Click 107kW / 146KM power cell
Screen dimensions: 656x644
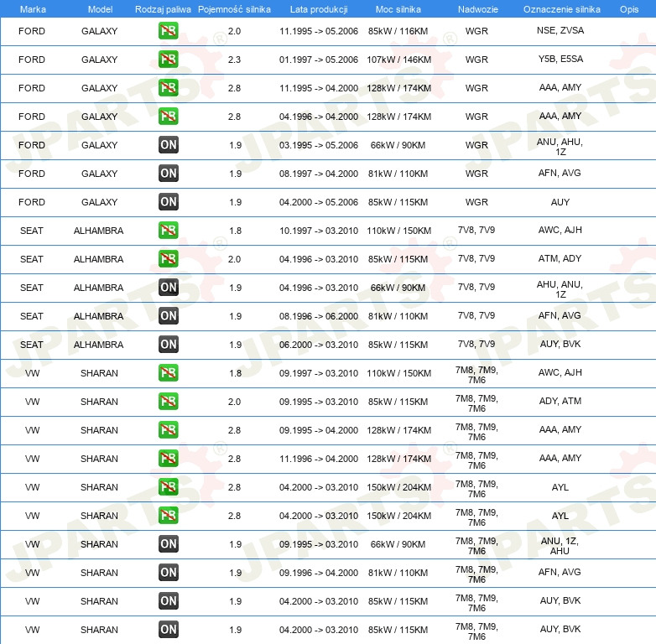(x=398, y=60)
